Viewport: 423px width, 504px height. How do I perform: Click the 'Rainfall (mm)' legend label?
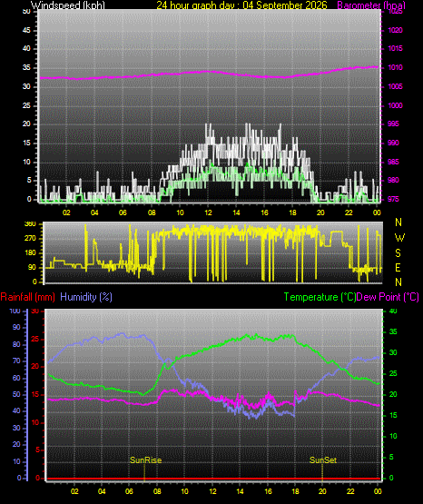(27, 297)
